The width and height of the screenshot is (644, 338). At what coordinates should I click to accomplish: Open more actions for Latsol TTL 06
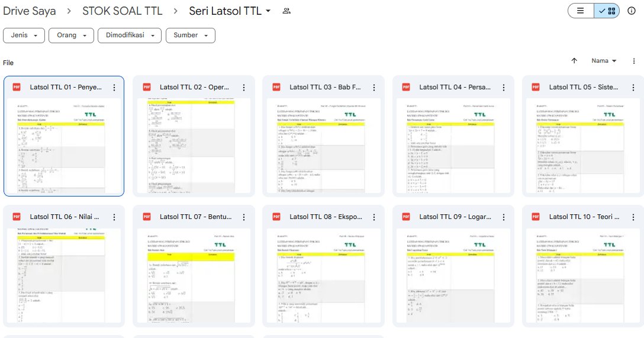tap(114, 217)
